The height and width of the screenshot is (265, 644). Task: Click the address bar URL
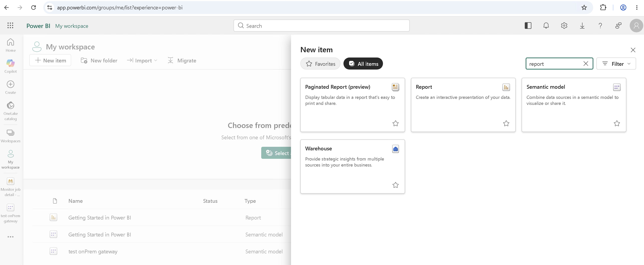(120, 8)
